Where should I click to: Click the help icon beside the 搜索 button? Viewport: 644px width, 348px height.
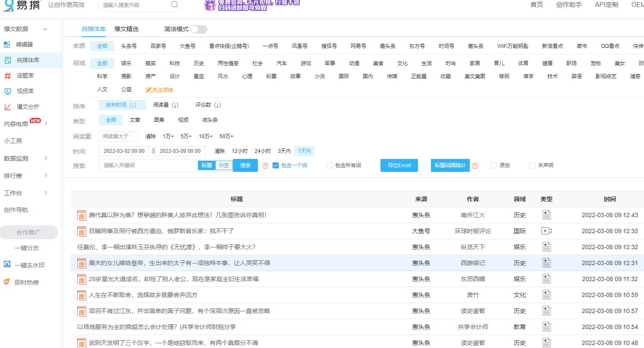(x=265, y=165)
